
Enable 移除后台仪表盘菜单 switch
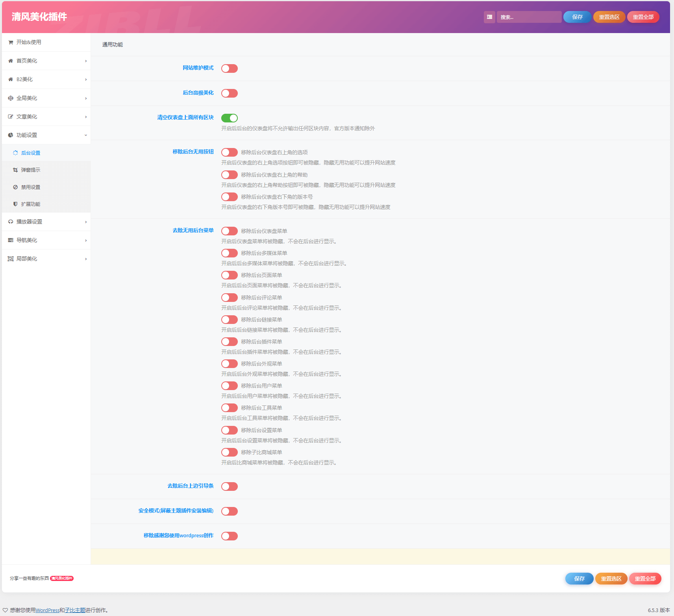[x=230, y=231]
